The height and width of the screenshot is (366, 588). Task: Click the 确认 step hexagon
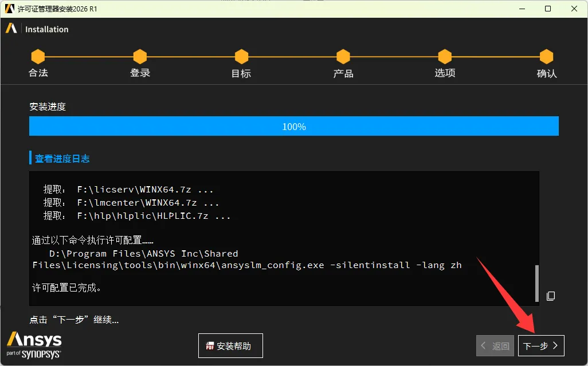(x=546, y=57)
